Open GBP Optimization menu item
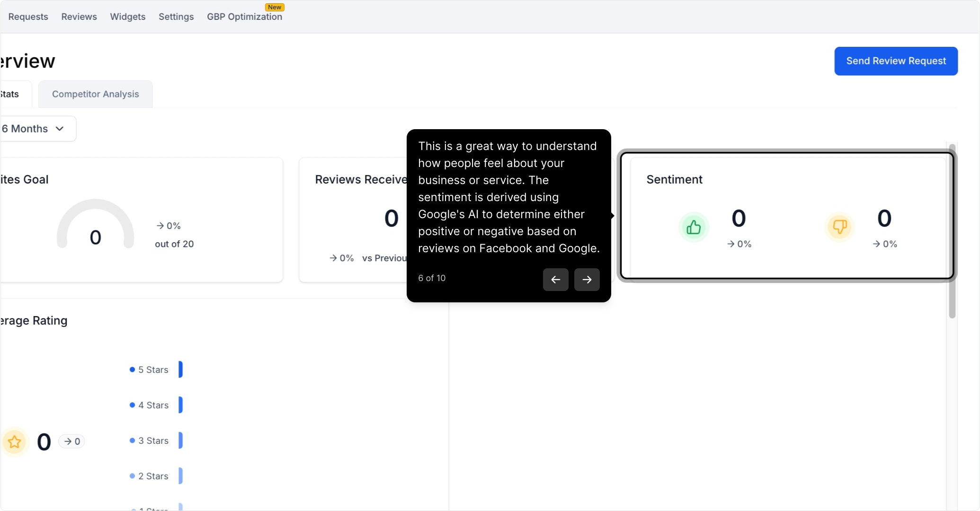The height and width of the screenshot is (511, 980). (244, 17)
